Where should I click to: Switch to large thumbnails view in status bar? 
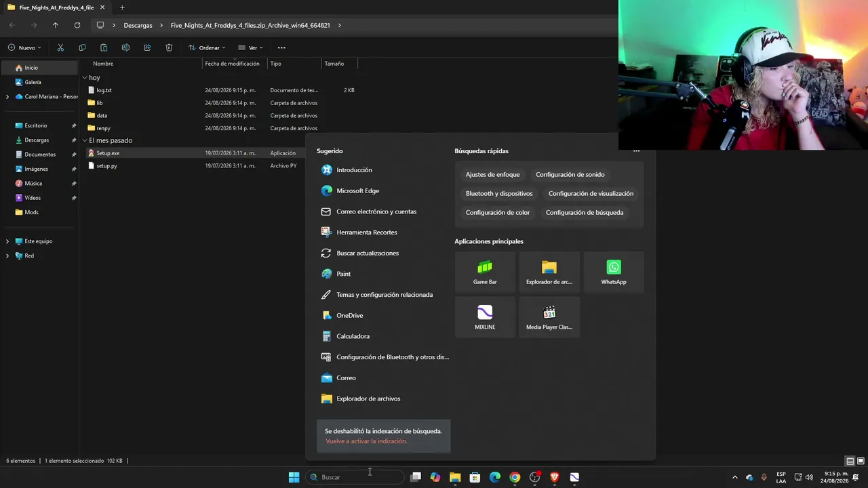point(860,461)
